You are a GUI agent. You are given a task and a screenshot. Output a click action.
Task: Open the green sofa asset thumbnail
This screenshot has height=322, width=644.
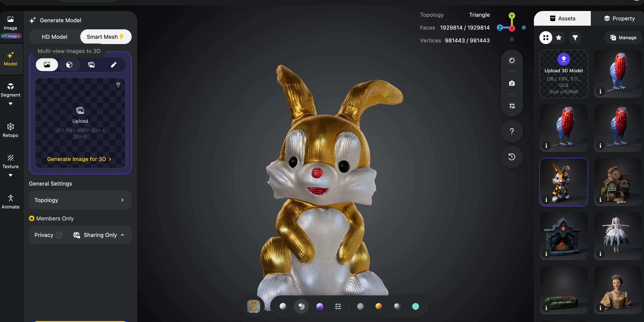[x=563, y=290]
